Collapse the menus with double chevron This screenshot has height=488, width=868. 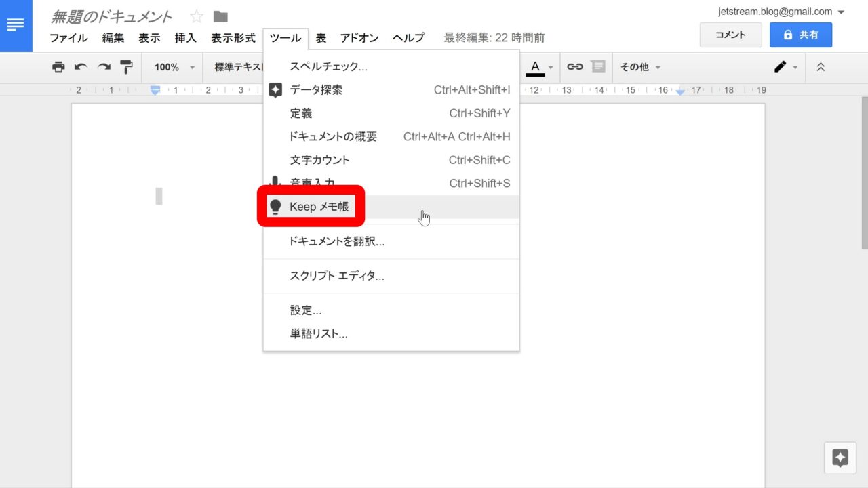[821, 67]
